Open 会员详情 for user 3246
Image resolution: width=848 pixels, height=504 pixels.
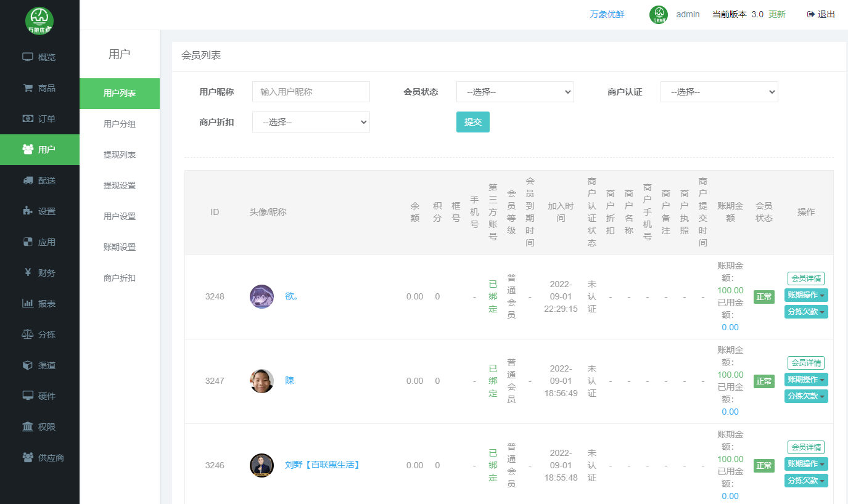pos(805,447)
